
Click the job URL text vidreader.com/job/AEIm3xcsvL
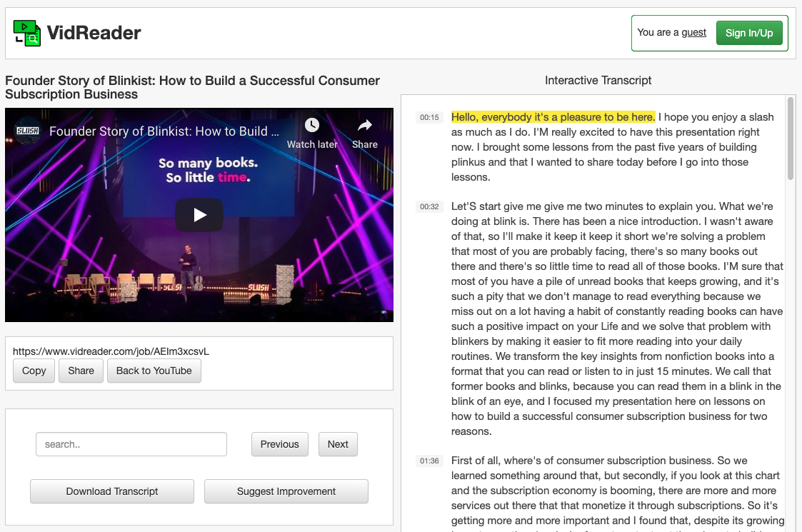pos(111,351)
